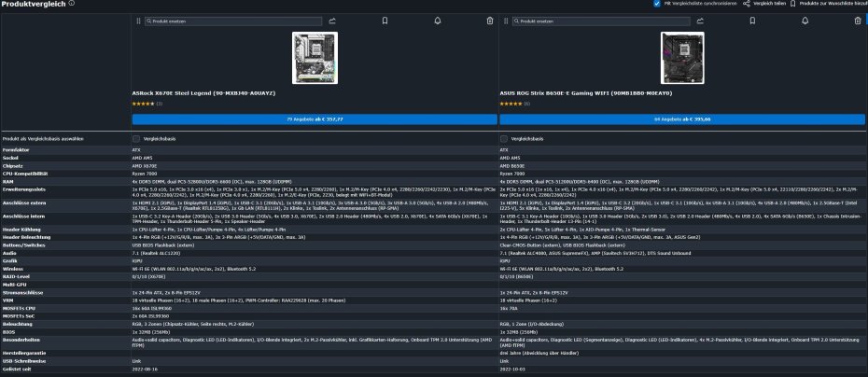This screenshot has width=868, height=377.
Task: Open the ASUS ROG Strix B650E-E thumbnail
Action: pos(682,58)
